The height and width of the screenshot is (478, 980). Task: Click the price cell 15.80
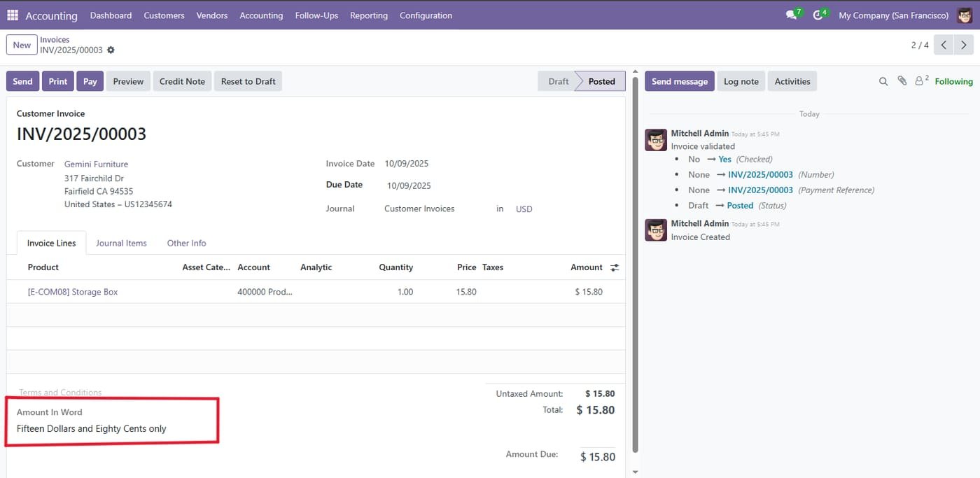466,292
